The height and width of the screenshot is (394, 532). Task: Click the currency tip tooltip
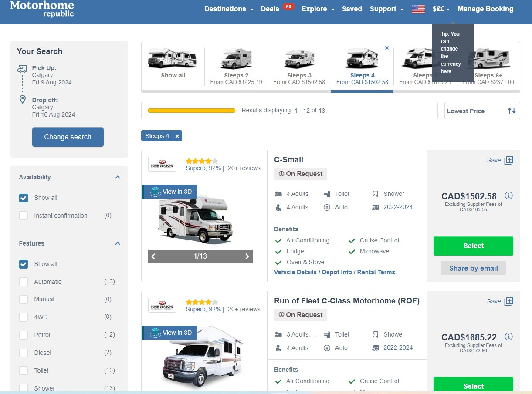click(x=453, y=52)
